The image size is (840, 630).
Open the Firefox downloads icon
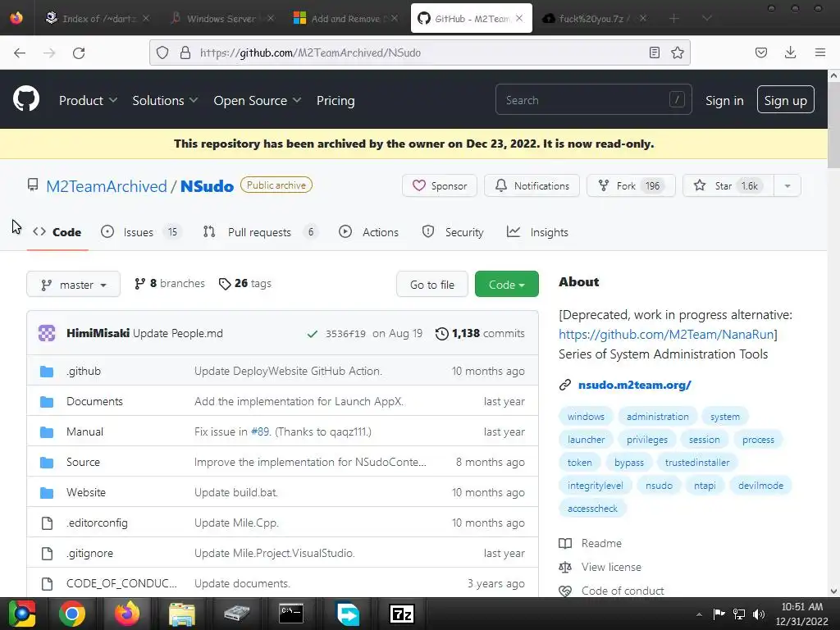[790, 52]
